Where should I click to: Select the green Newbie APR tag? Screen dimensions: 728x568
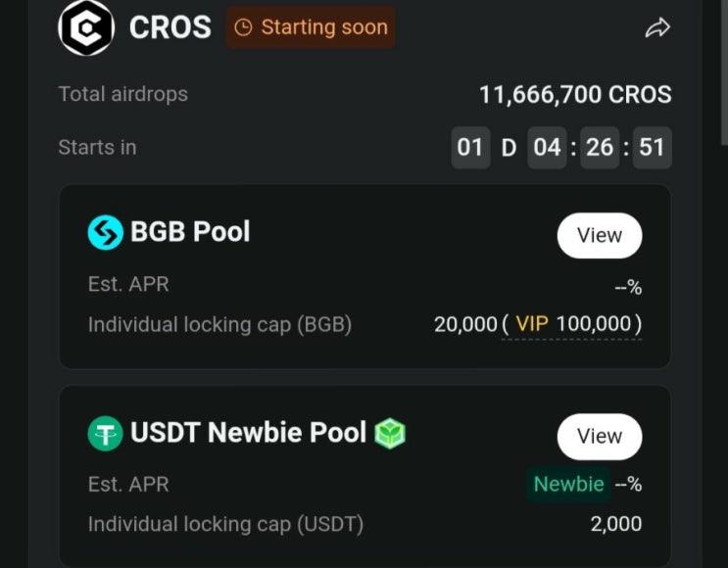(x=568, y=484)
